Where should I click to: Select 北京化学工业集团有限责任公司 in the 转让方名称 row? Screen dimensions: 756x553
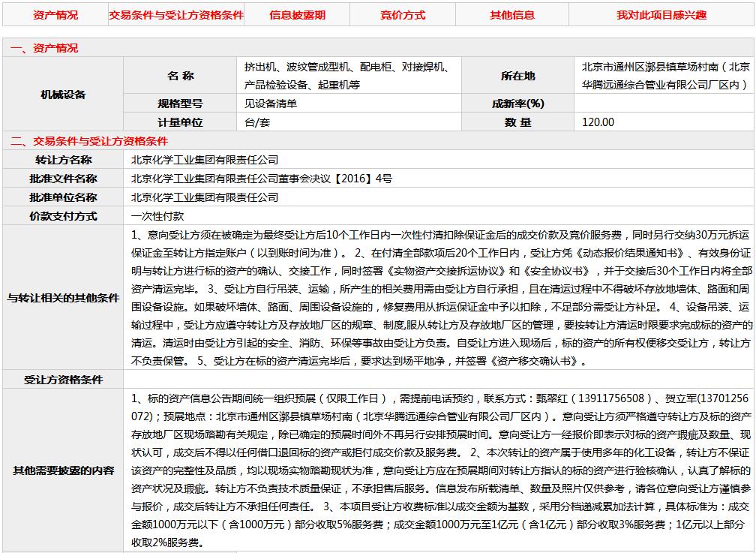[205, 161]
